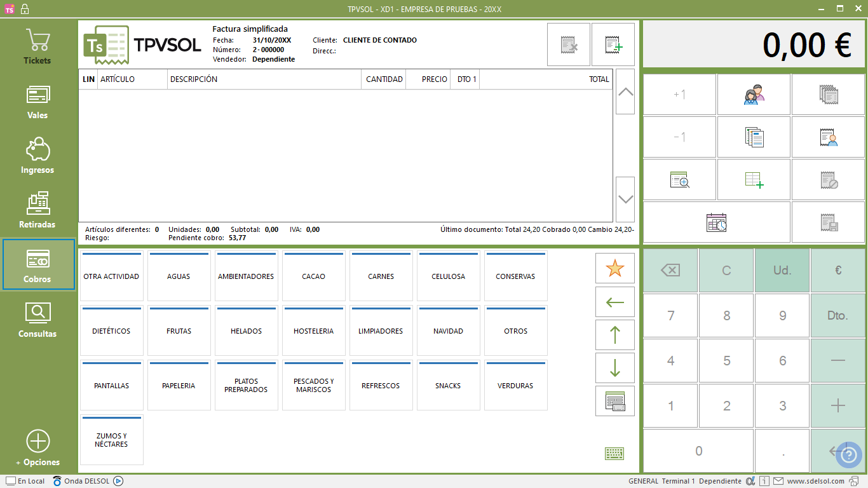Move categories up with up arrow
Screen dimensions: 868x488
coord(615,335)
